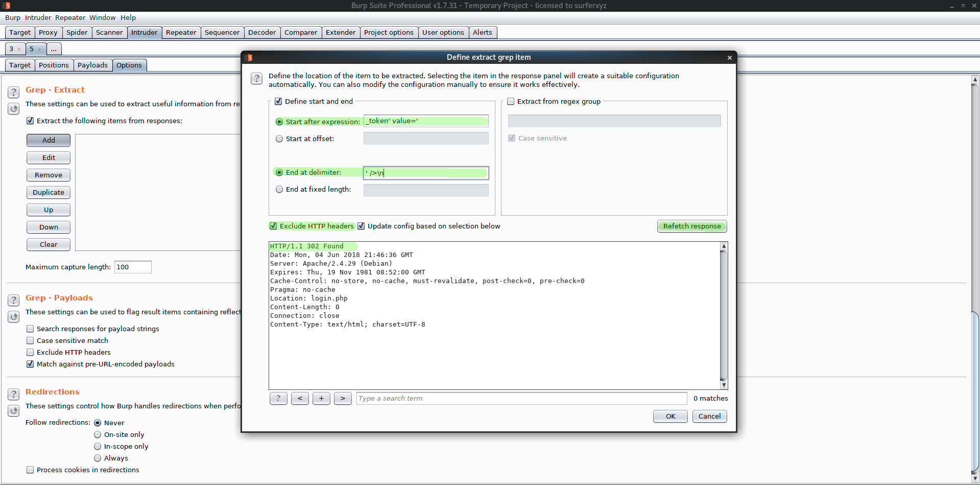Open the Window menu

pos(103,17)
